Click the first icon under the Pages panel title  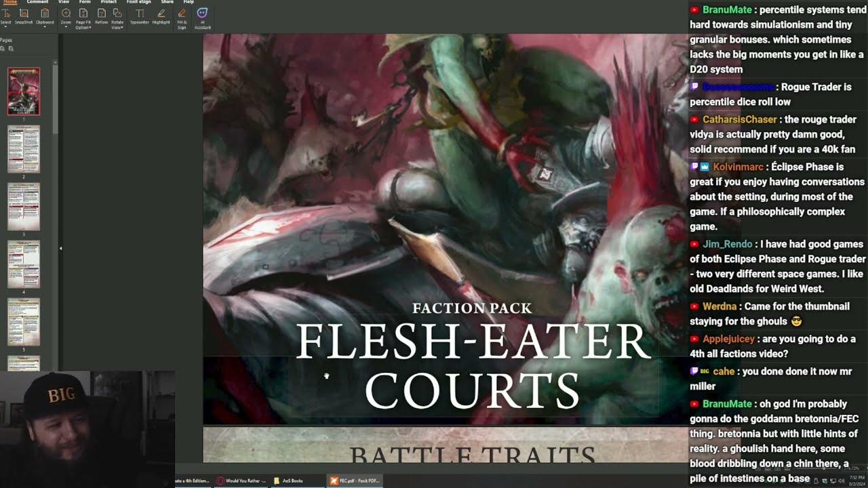(x=3, y=48)
